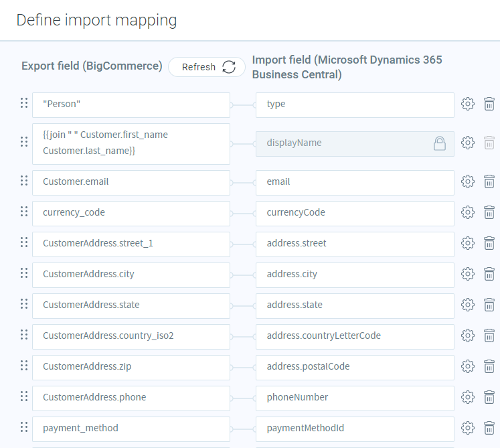Edit the phoneNumber import field
500x448 pixels.
355,398
